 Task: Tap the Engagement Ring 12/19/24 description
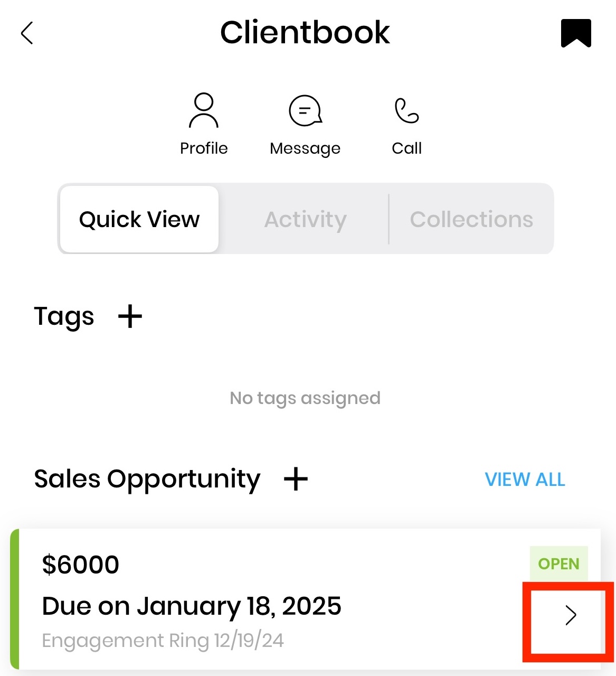(x=163, y=641)
